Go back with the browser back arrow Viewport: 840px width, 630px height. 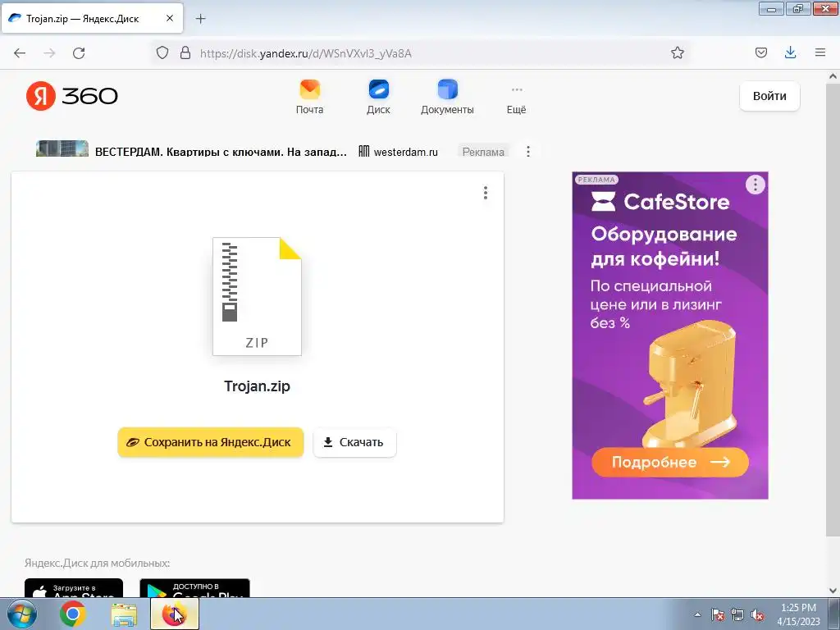click(x=20, y=53)
